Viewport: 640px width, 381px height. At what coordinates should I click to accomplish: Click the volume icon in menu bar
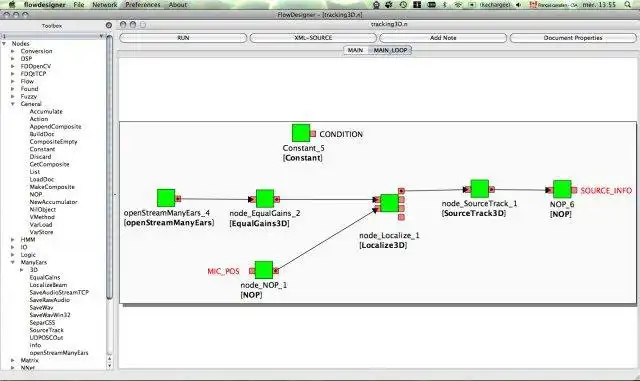(519, 4)
